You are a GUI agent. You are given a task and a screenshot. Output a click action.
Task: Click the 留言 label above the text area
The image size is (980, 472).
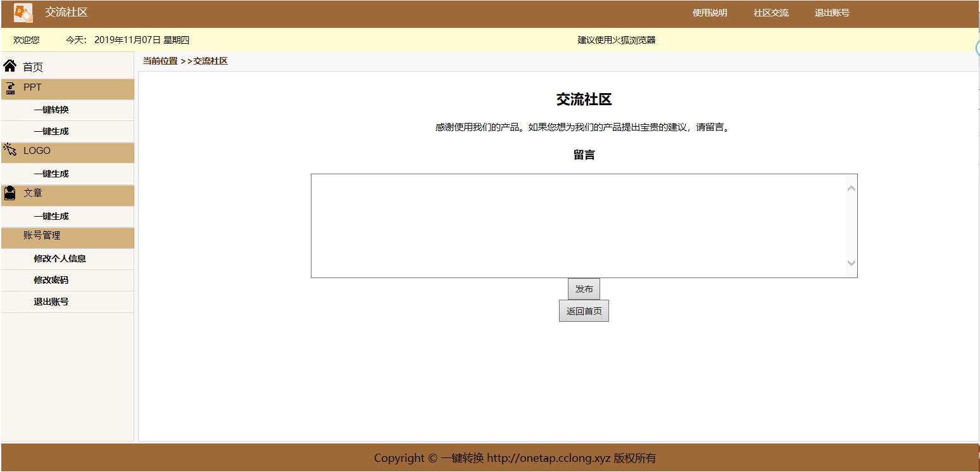584,155
